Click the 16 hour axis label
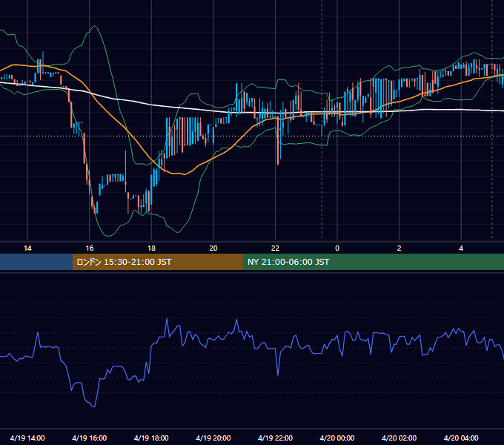Screen dimensions: 504x445 90,248
